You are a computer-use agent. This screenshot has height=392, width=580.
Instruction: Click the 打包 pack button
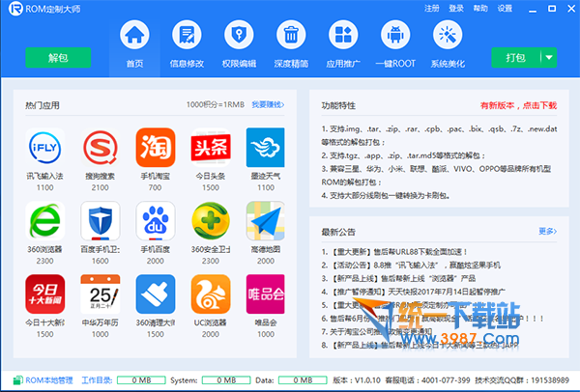(x=515, y=58)
